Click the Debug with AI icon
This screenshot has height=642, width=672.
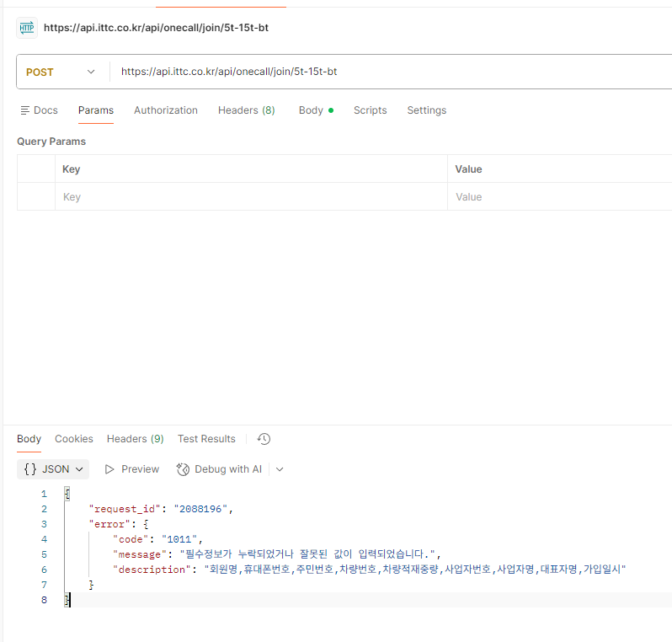click(x=183, y=469)
